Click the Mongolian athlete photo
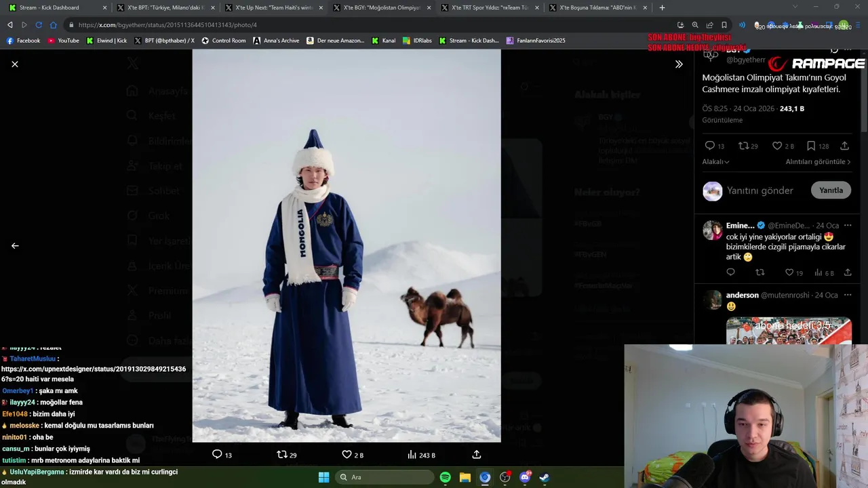Viewport: 868px width, 488px height. pyautogui.click(x=347, y=245)
